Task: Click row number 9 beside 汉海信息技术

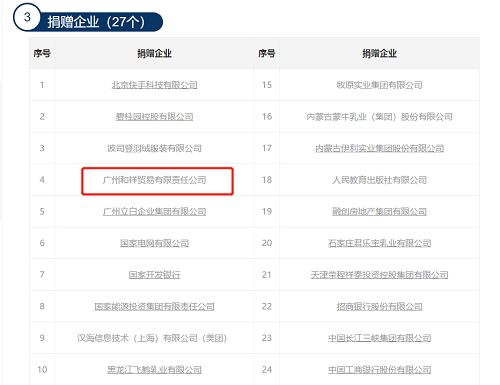Action: (x=42, y=338)
